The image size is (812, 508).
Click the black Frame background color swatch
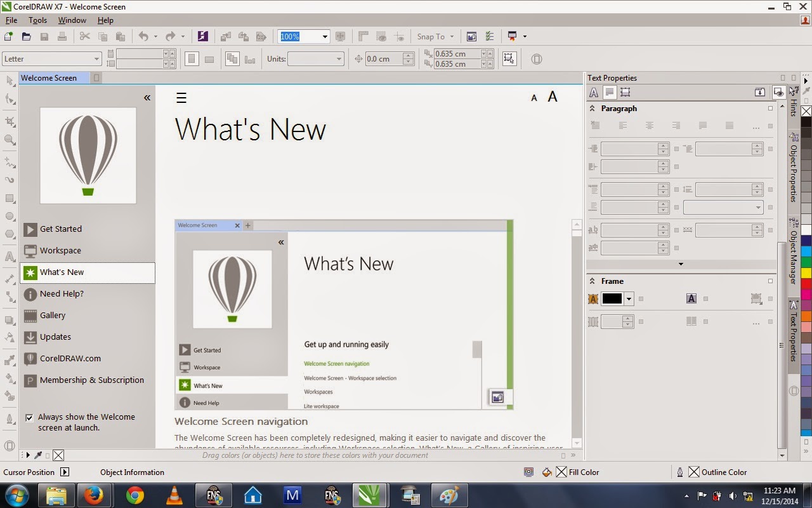tap(612, 299)
